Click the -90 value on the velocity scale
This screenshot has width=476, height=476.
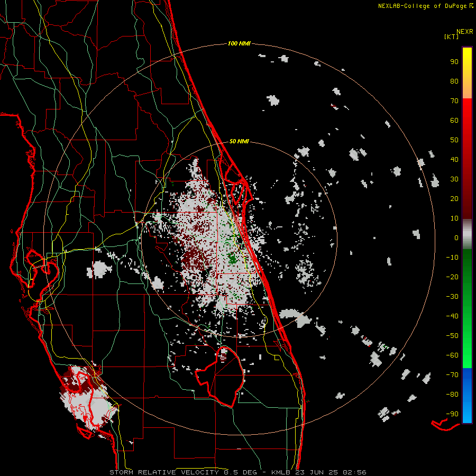[x=452, y=414]
